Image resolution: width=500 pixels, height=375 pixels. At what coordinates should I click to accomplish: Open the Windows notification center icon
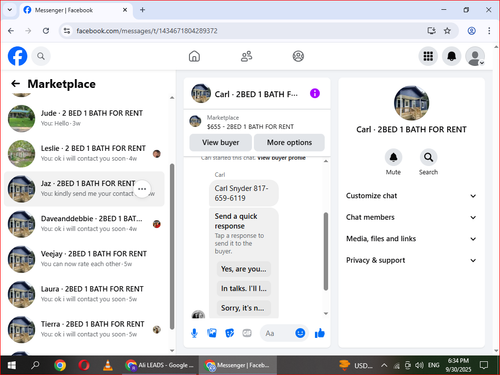484,365
